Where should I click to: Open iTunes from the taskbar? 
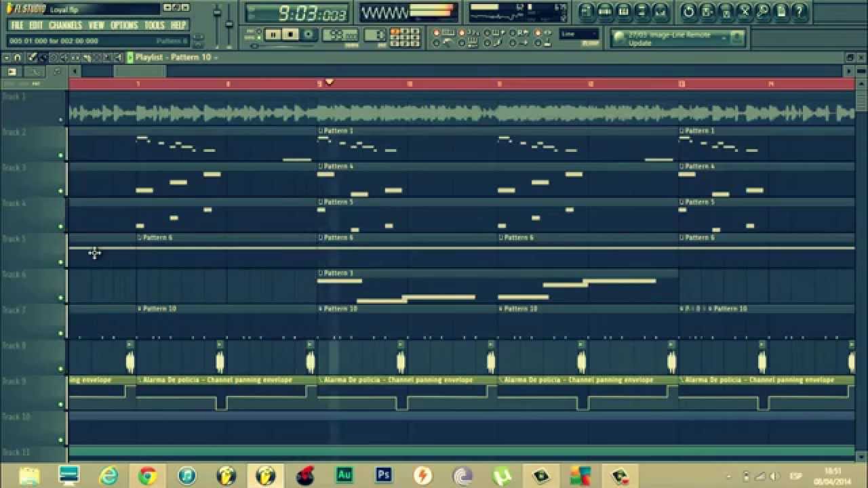click(186, 476)
